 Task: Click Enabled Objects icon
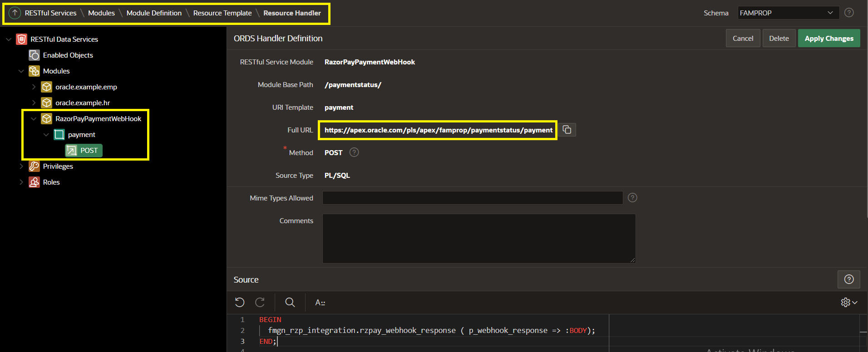(34, 55)
